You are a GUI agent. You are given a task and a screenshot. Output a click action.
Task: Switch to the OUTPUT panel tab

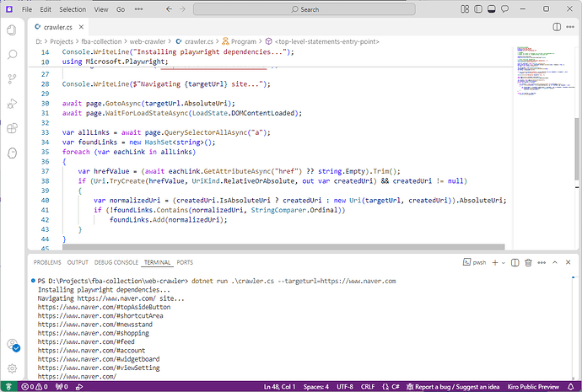coord(78,262)
